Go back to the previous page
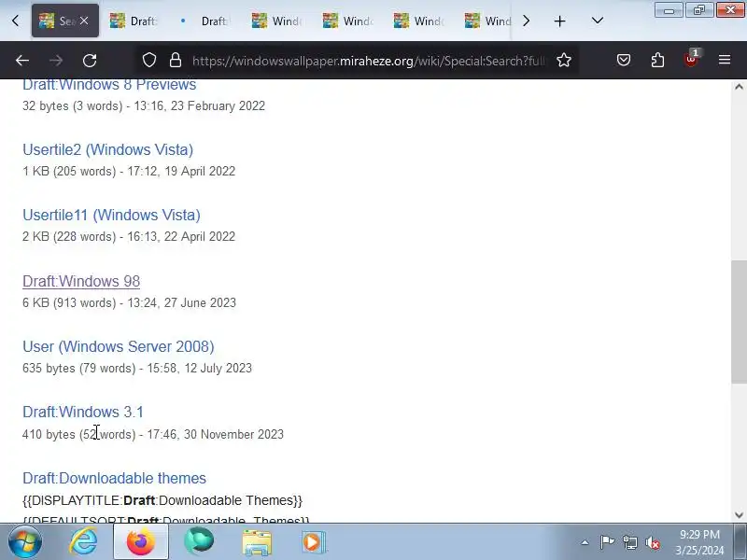This screenshot has width=747, height=560. point(22,61)
